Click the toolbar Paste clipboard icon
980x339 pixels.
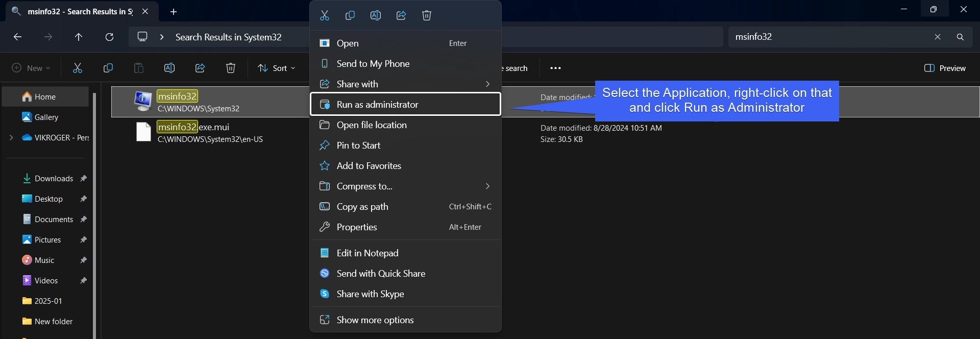139,68
